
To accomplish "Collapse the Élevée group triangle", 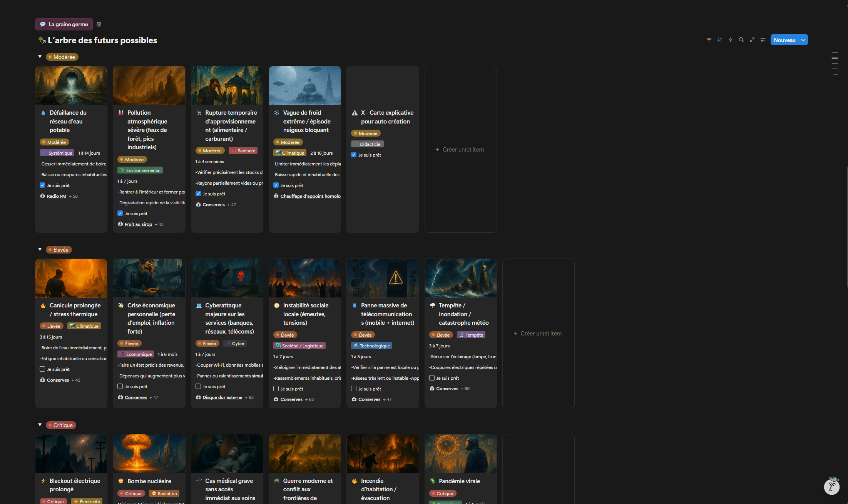I will coord(40,249).
